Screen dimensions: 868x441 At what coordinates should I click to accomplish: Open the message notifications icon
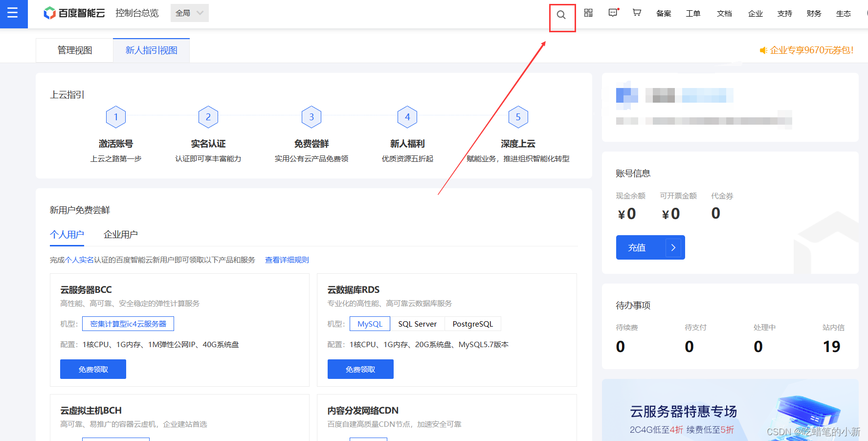613,13
